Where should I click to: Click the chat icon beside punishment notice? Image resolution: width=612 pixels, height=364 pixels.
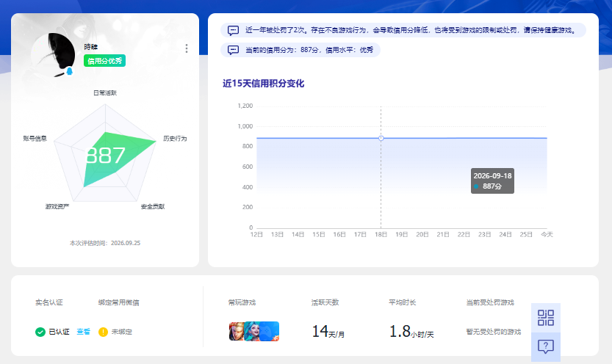(233, 30)
